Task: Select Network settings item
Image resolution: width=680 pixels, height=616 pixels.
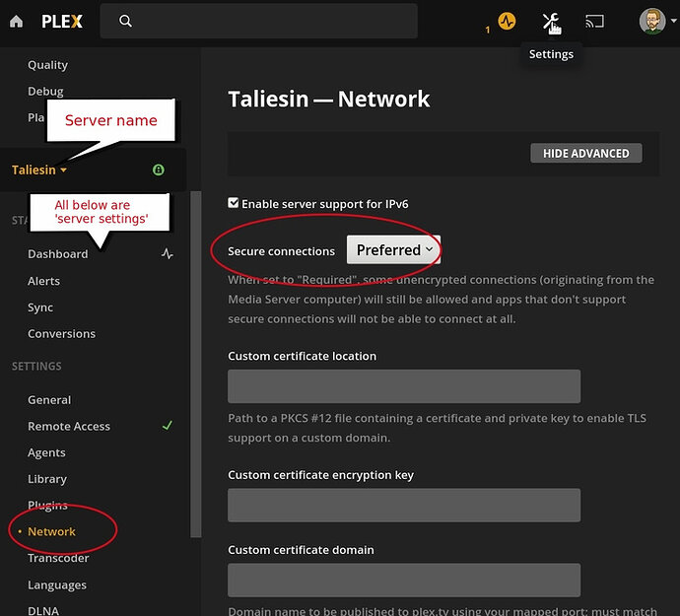Action: [x=51, y=531]
